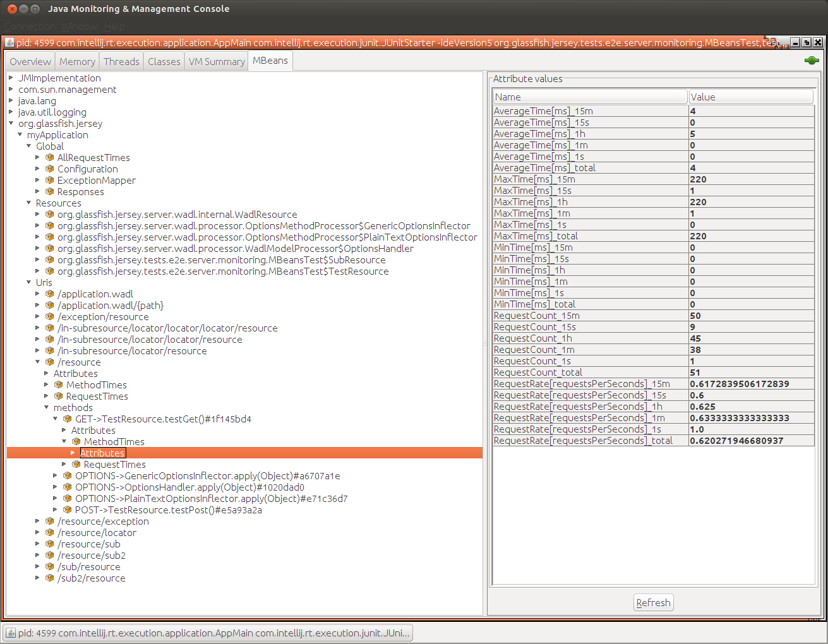The width and height of the screenshot is (828, 644).
Task: Switch to the Threads tab
Action: (121, 61)
